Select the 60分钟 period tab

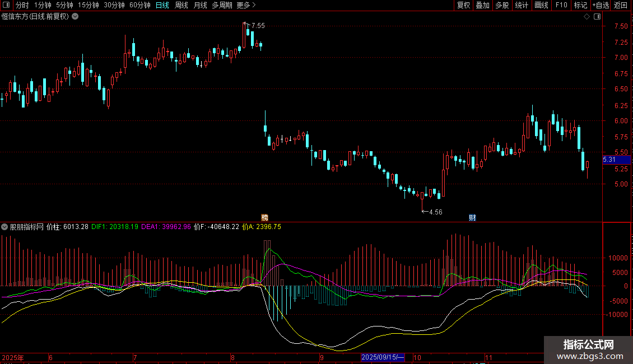click(x=139, y=5)
